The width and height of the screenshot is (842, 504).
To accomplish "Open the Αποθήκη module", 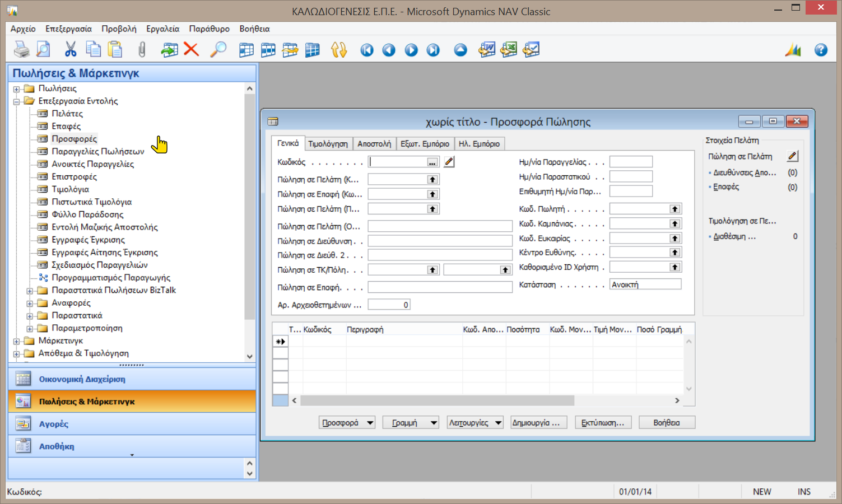I will [132, 446].
